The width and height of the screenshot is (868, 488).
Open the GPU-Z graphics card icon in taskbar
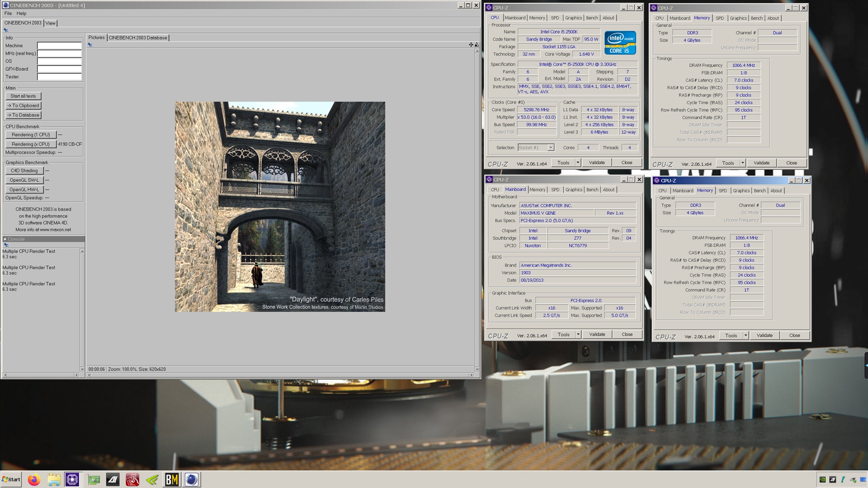click(x=94, y=480)
